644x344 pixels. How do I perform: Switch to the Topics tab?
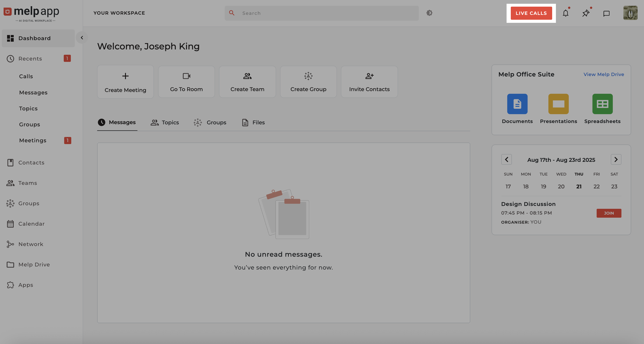point(165,122)
